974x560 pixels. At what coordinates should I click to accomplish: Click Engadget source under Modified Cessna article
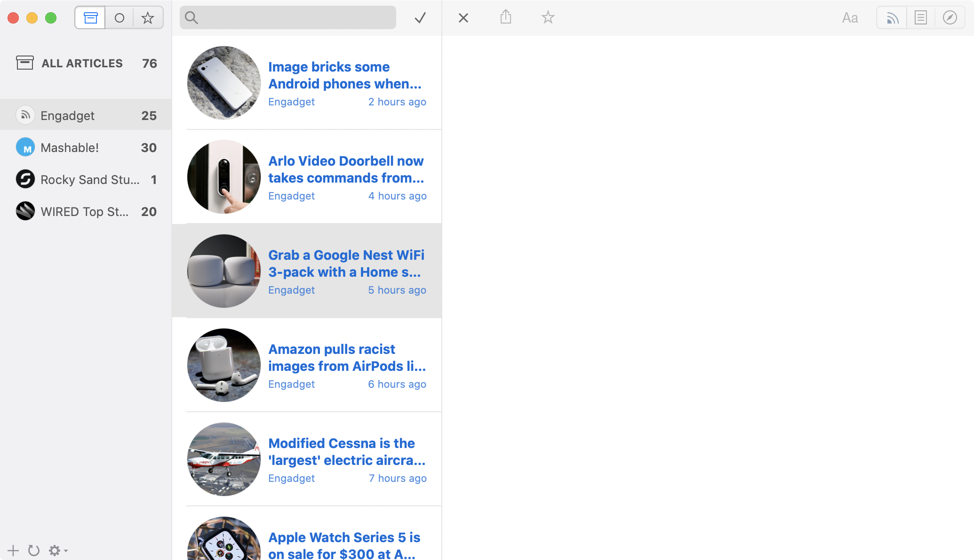[x=291, y=478]
